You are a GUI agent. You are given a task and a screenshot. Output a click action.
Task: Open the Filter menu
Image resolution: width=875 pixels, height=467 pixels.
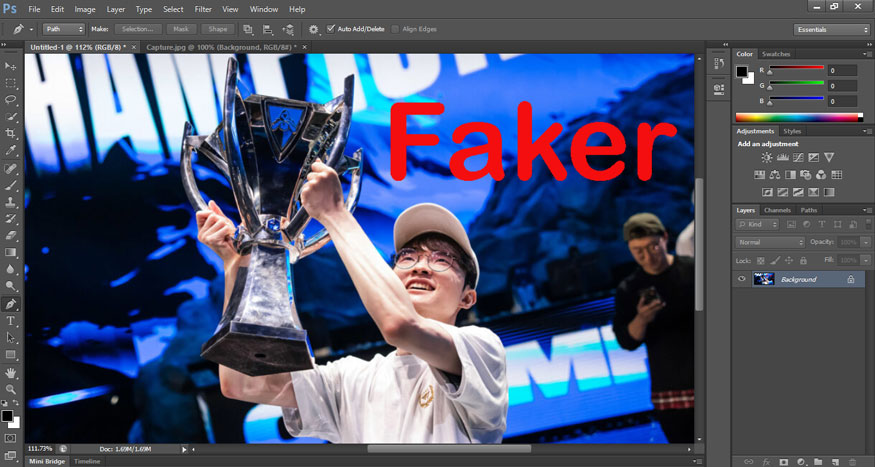(203, 9)
